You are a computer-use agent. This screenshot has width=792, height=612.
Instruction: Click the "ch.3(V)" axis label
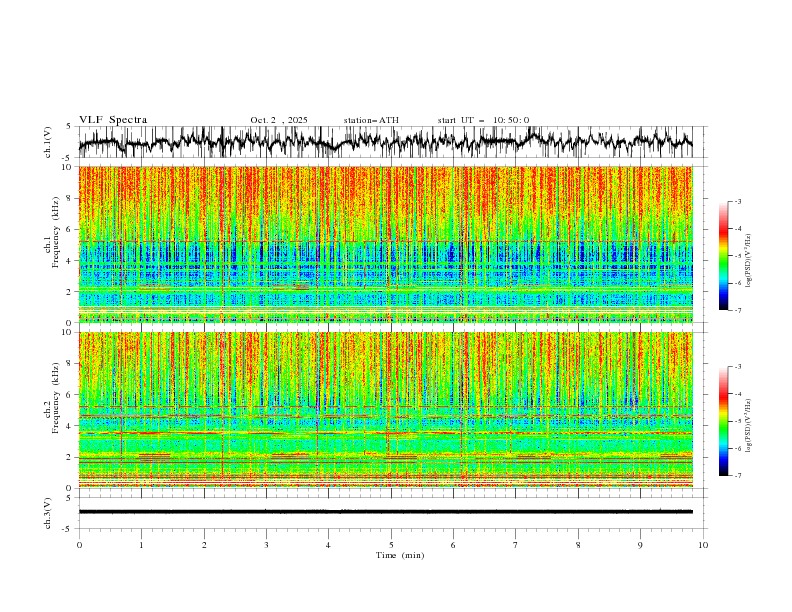[48, 513]
